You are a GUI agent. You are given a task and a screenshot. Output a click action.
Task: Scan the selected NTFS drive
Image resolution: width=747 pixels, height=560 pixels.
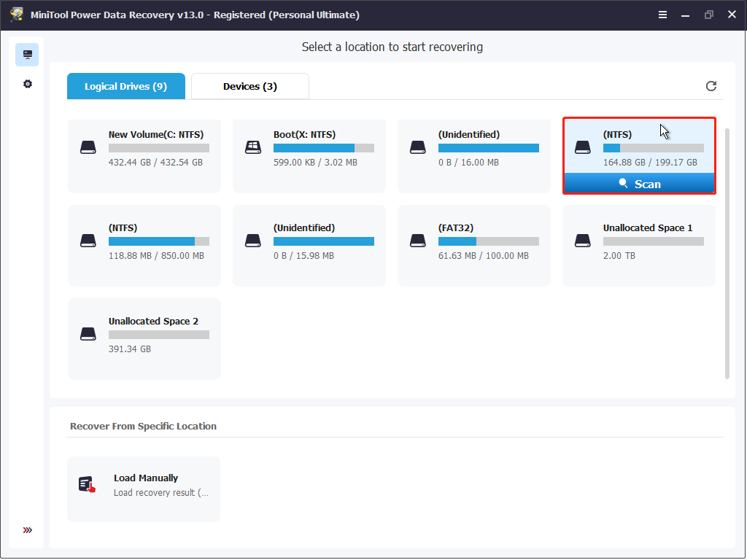[639, 184]
